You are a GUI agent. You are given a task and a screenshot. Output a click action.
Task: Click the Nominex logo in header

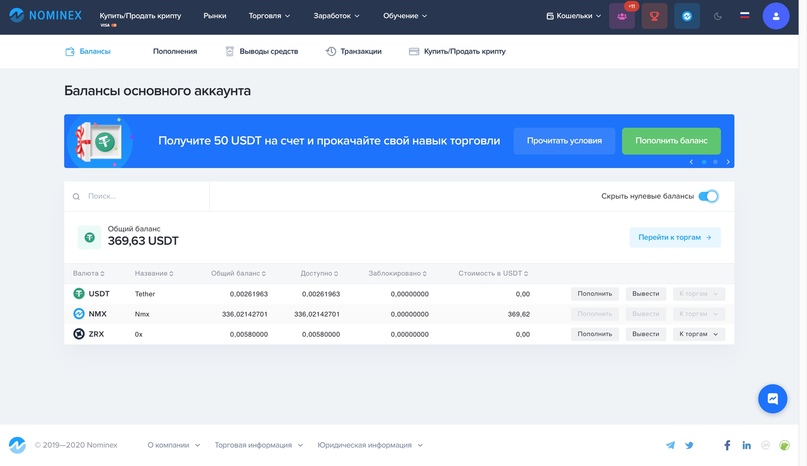click(x=45, y=15)
